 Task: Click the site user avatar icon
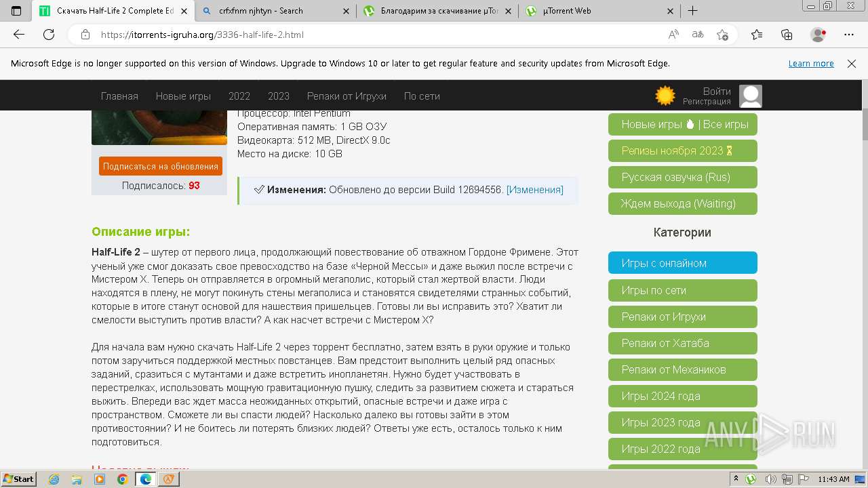click(x=751, y=96)
